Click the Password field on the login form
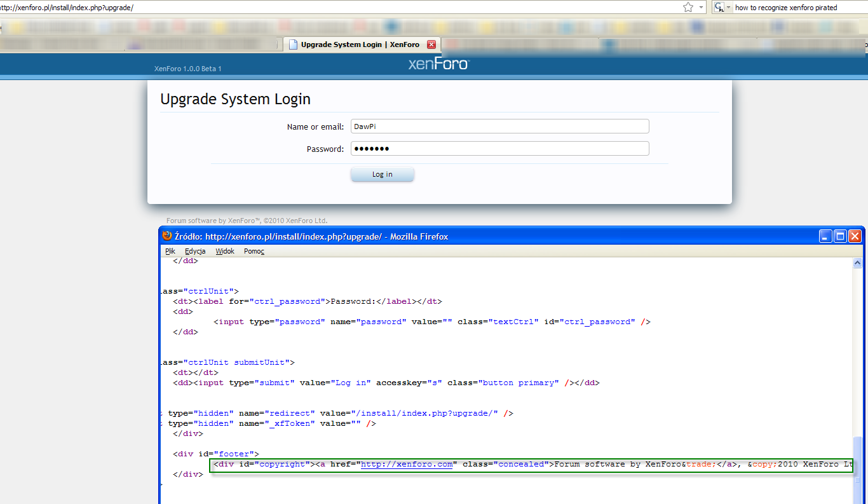 click(x=499, y=148)
